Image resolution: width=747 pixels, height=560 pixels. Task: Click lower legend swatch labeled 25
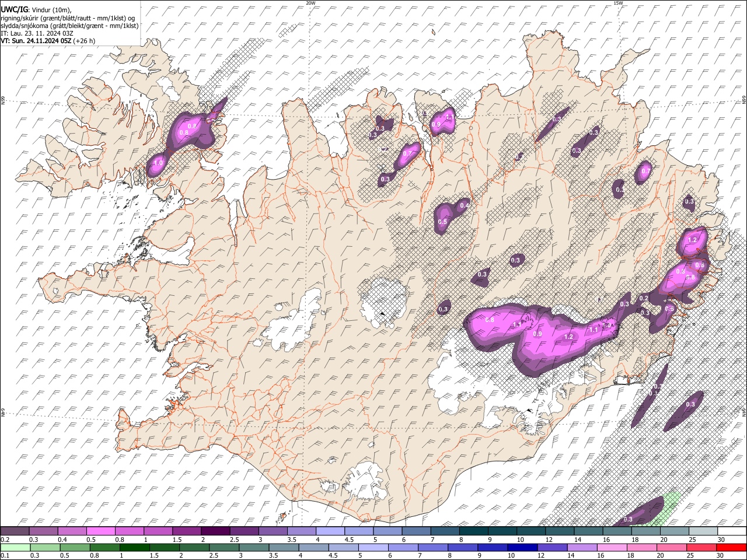point(701,547)
